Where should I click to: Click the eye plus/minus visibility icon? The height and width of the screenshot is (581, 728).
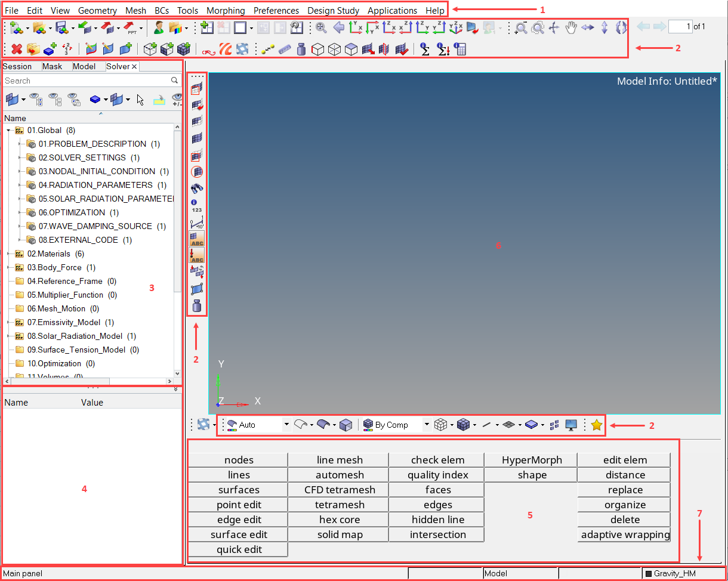177,100
